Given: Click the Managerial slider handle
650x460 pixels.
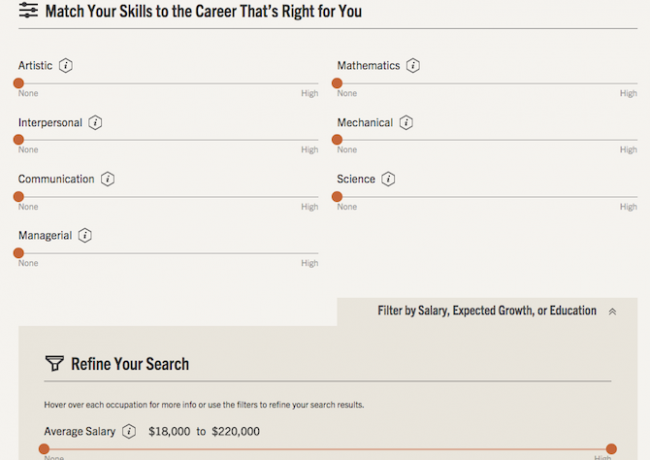Looking at the screenshot, I should (19, 253).
